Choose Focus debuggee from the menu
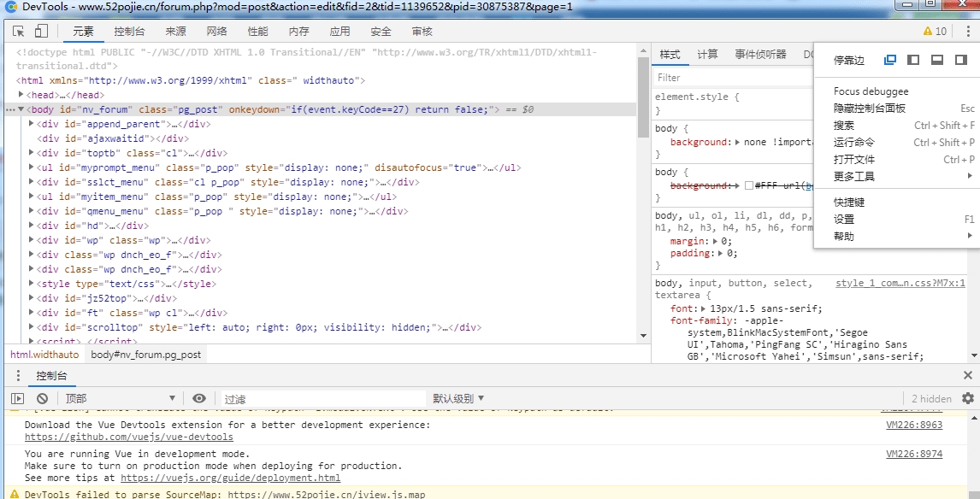 pos(897,91)
